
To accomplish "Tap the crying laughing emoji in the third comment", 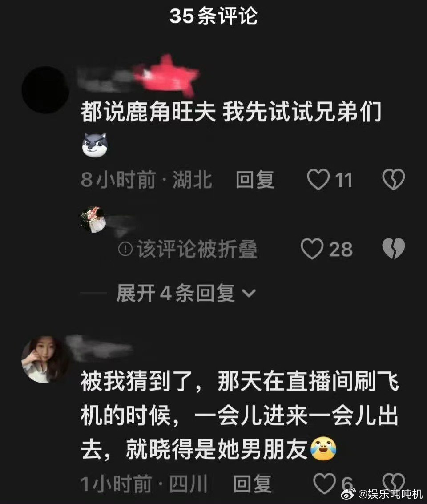I will 323,448.
